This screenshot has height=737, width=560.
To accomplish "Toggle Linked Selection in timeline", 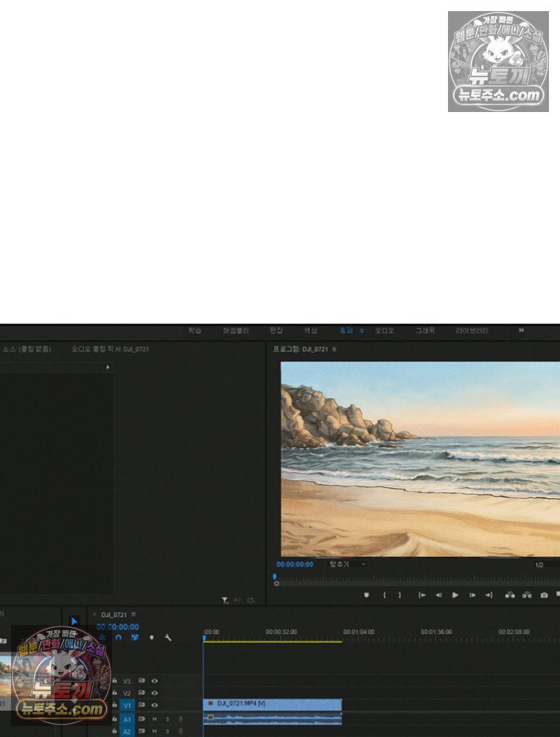I will pos(135,638).
